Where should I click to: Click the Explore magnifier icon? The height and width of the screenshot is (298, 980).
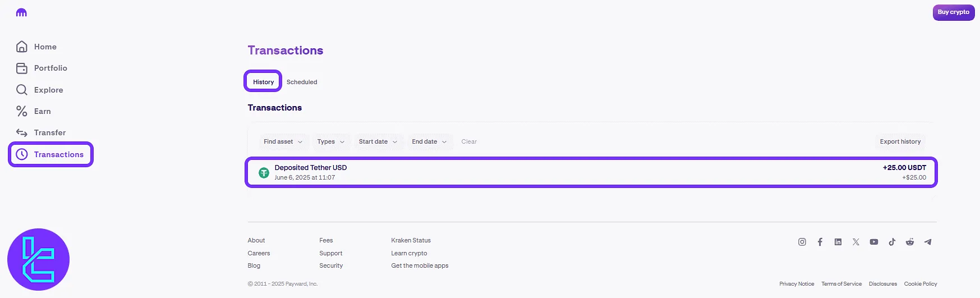(22, 90)
